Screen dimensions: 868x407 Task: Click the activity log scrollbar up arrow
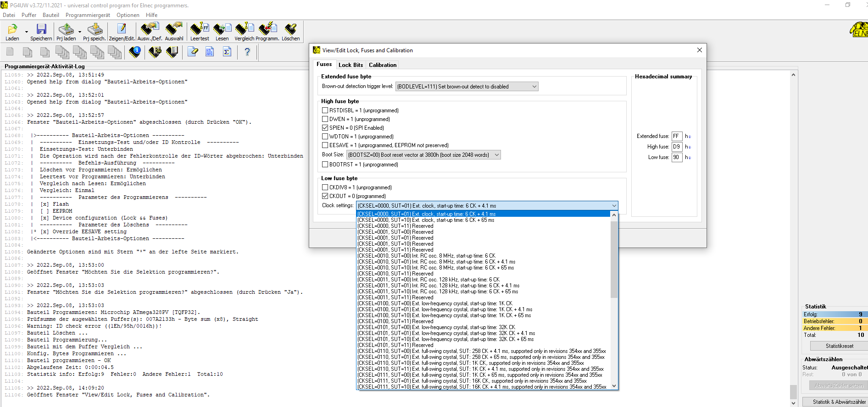(793, 75)
